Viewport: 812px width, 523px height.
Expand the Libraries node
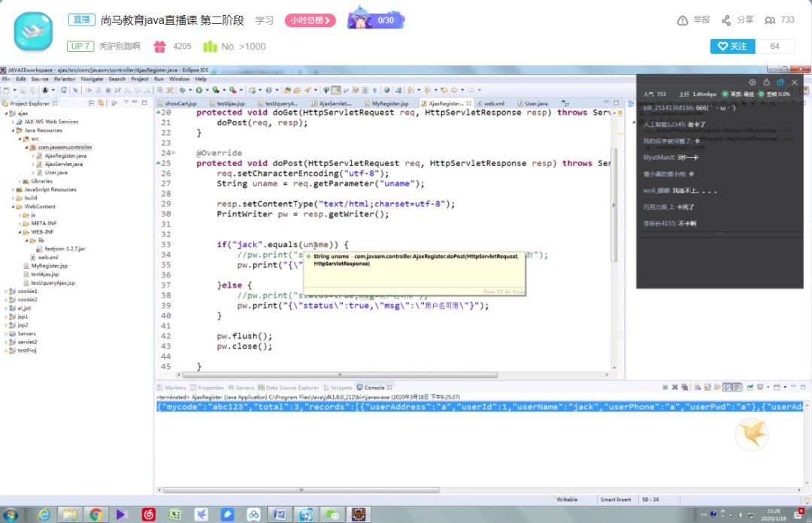point(19,181)
